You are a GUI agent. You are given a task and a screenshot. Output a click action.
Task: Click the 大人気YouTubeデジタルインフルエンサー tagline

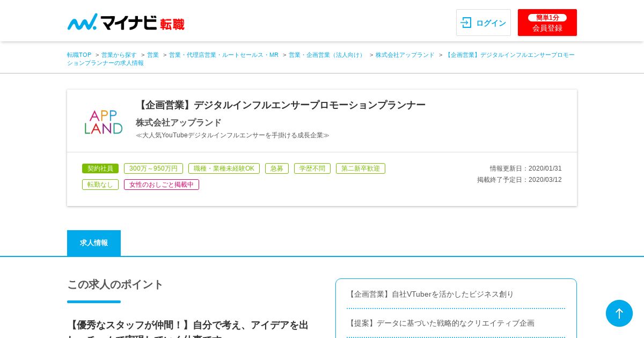click(x=232, y=135)
